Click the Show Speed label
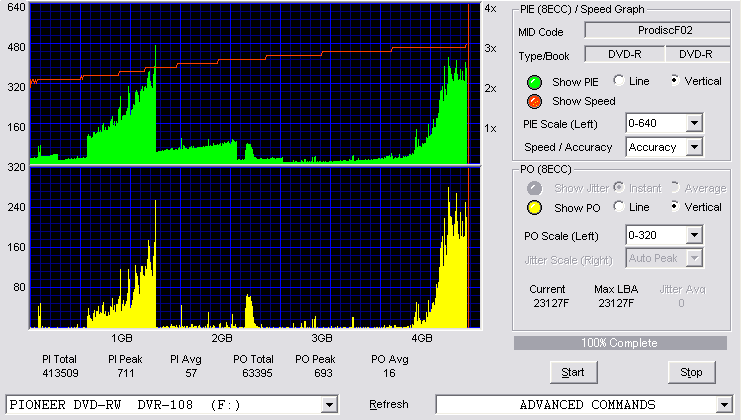Image resolution: width=742 pixels, height=420 pixels. 583,101
